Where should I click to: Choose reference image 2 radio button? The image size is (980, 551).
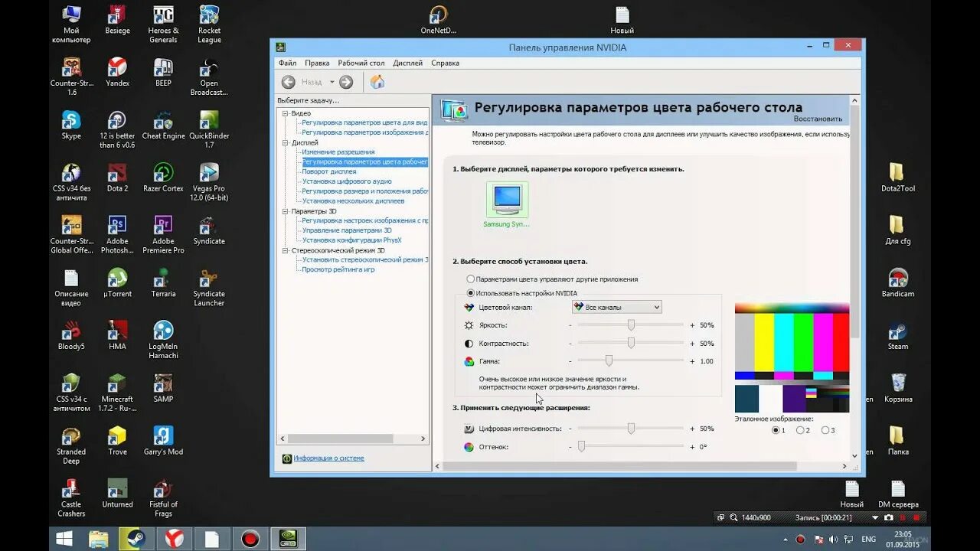(x=800, y=430)
